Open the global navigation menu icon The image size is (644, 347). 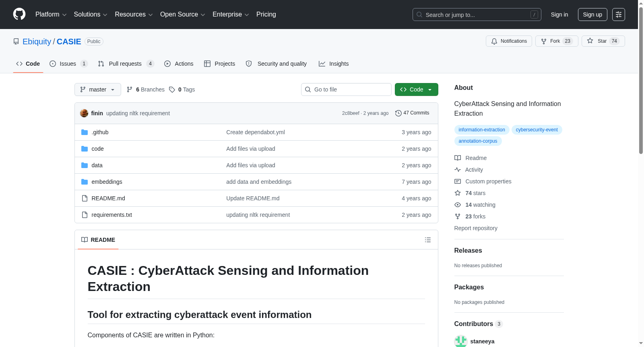[x=619, y=15]
